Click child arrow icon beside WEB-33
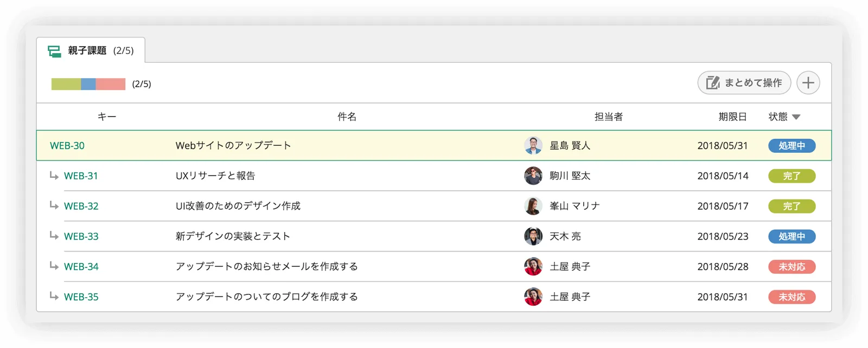The height and width of the screenshot is (348, 868). [54, 236]
